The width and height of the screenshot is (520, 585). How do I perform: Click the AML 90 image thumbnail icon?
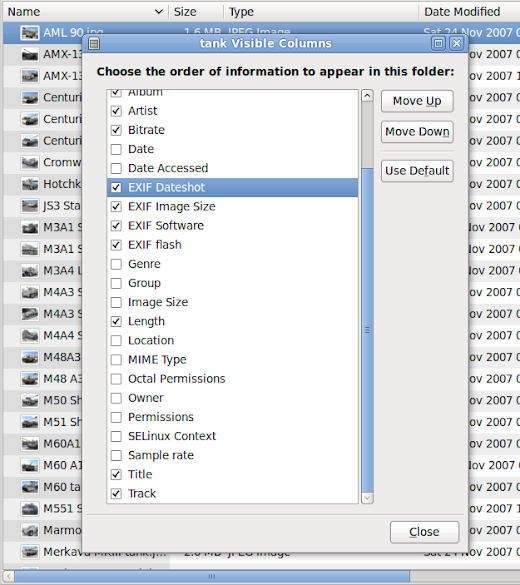point(30,33)
